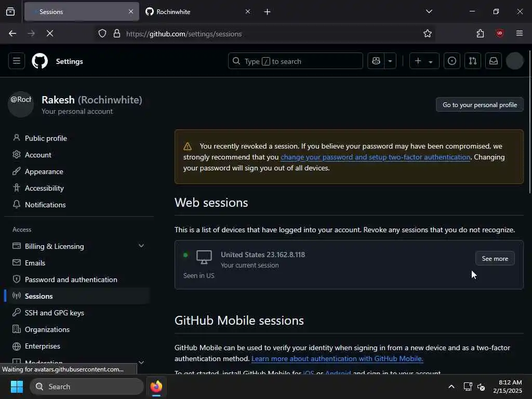Stop loading the page
The height and width of the screenshot is (399, 532).
(50, 33)
